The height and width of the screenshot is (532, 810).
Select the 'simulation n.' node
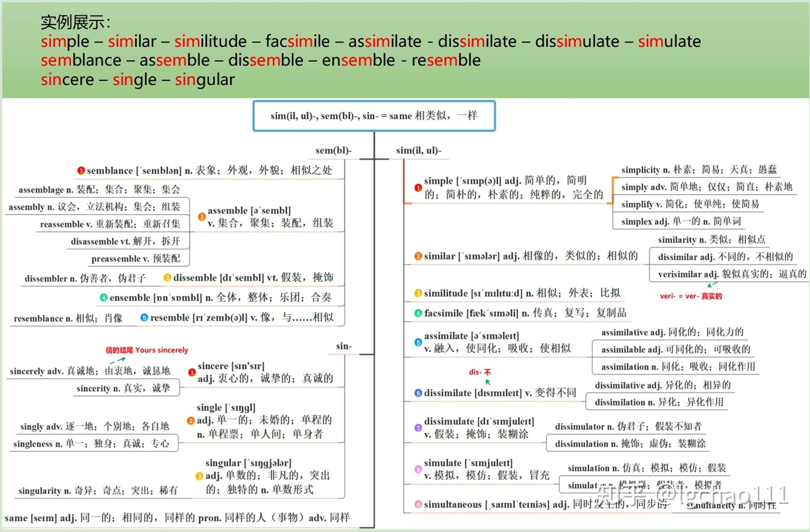click(647, 468)
